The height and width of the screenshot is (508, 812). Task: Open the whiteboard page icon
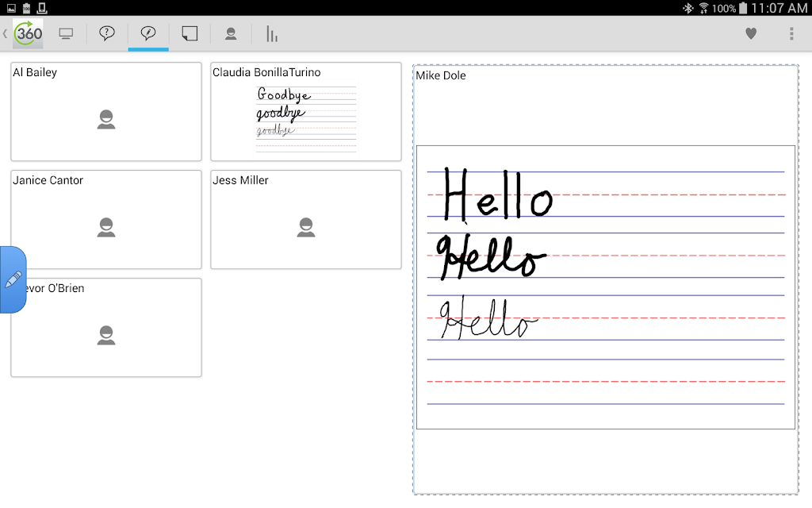point(190,33)
